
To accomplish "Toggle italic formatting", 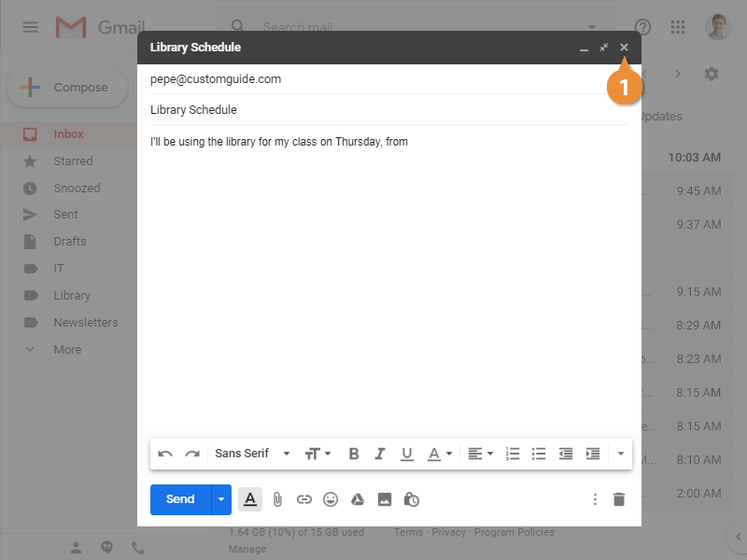I will tap(380, 454).
